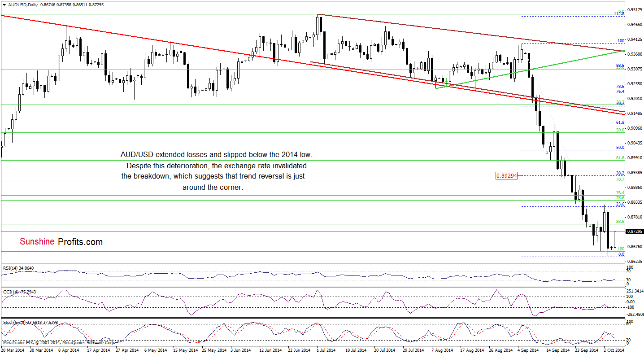The width and height of the screenshot is (644, 354).
Task: Click the 0.89294 red price label
Action: tap(507, 176)
